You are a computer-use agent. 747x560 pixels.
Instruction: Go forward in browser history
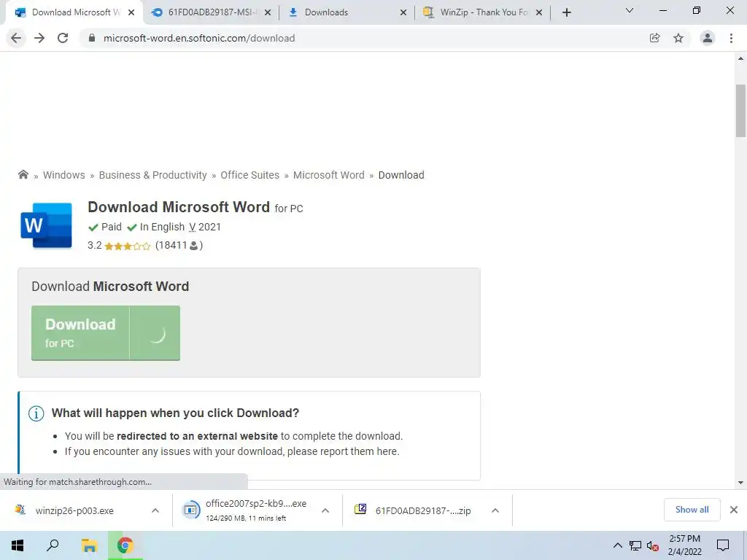point(39,38)
